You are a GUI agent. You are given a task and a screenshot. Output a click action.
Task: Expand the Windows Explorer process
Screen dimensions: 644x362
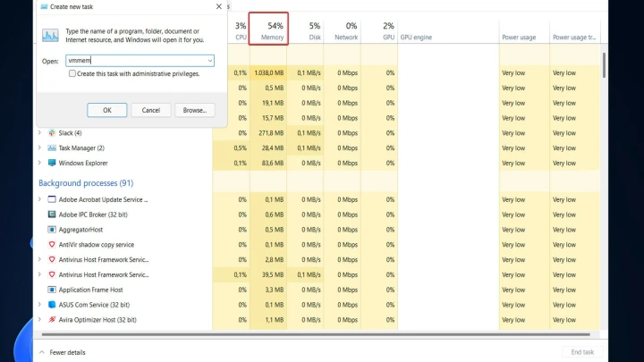pos(40,163)
